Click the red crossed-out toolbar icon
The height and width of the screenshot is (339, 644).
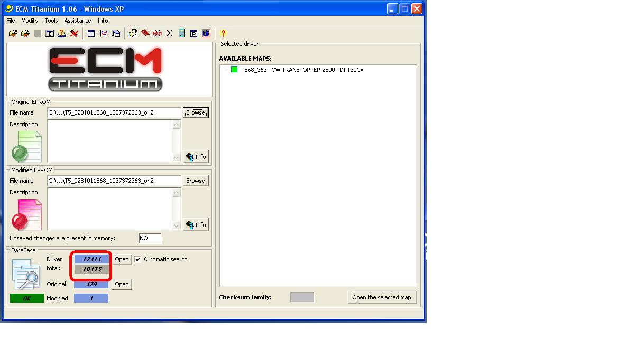tap(74, 33)
